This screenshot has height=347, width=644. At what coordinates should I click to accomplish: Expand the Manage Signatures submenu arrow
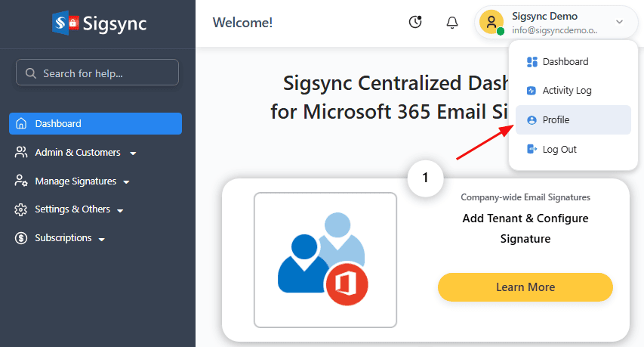click(127, 182)
